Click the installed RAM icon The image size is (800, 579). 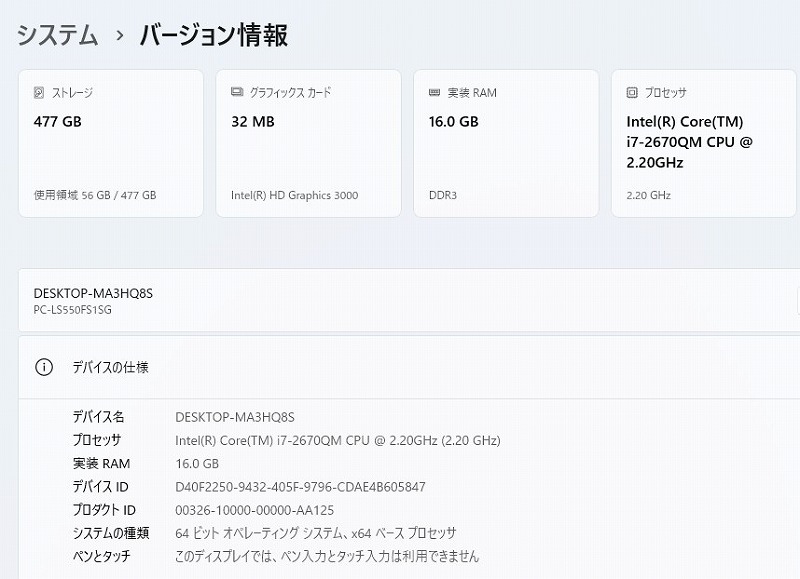434,92
